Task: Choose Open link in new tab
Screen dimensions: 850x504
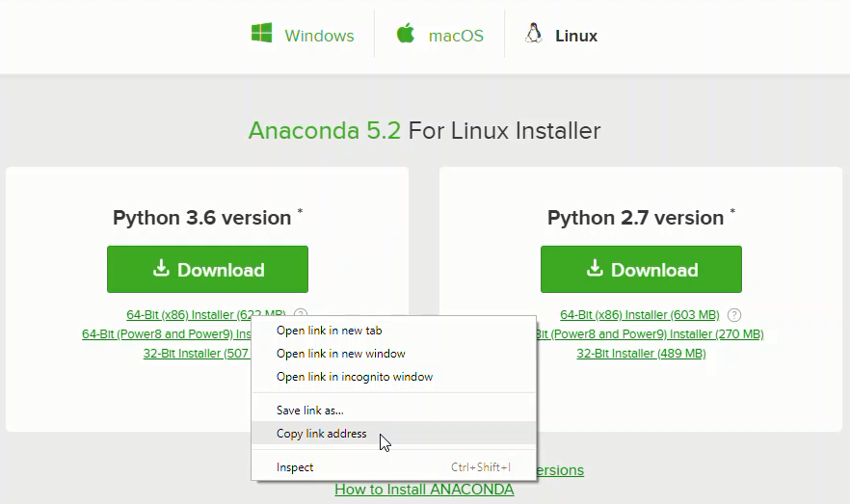Action: click(393, 331)
